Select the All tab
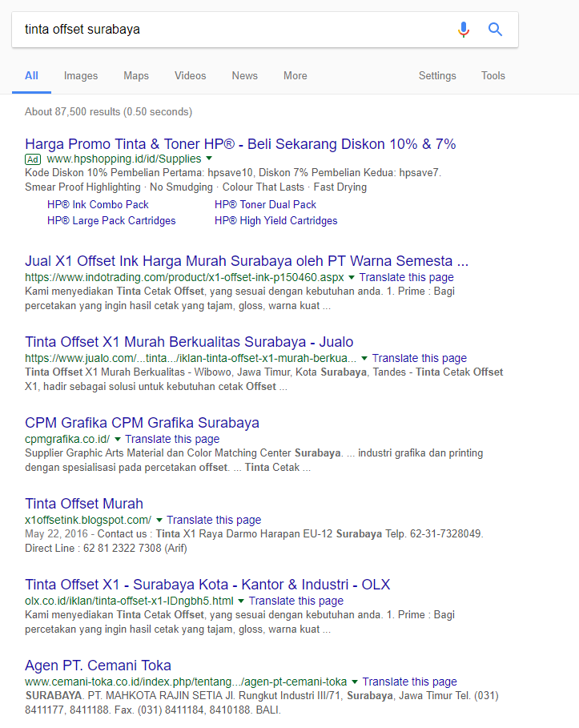 [31, 75]
